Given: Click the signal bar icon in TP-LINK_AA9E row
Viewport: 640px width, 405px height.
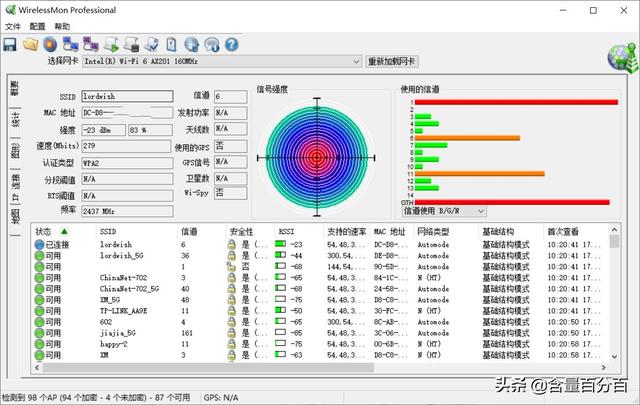Looking at the screenshot, I should pyautogui.click(x=280, y=310).
